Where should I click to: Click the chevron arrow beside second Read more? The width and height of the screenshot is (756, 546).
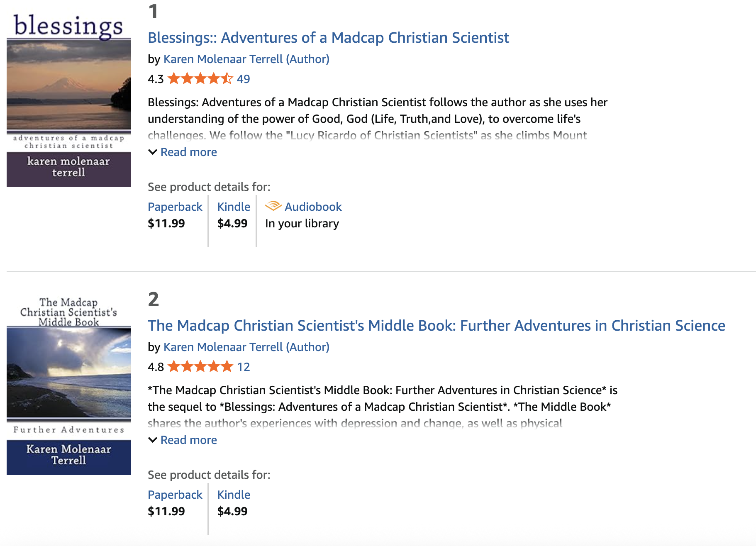153,440
